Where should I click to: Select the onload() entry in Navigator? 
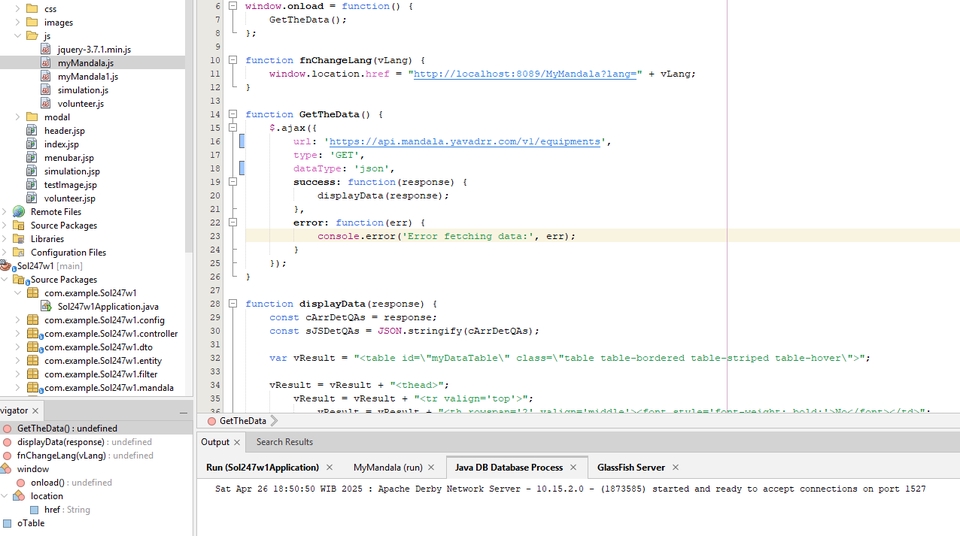pos(48,482)
